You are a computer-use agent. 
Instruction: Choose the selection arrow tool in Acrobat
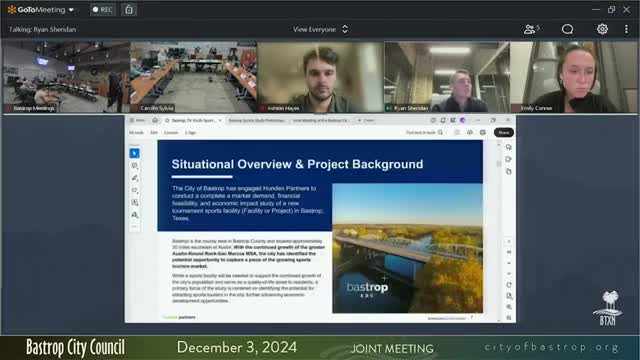134,153
